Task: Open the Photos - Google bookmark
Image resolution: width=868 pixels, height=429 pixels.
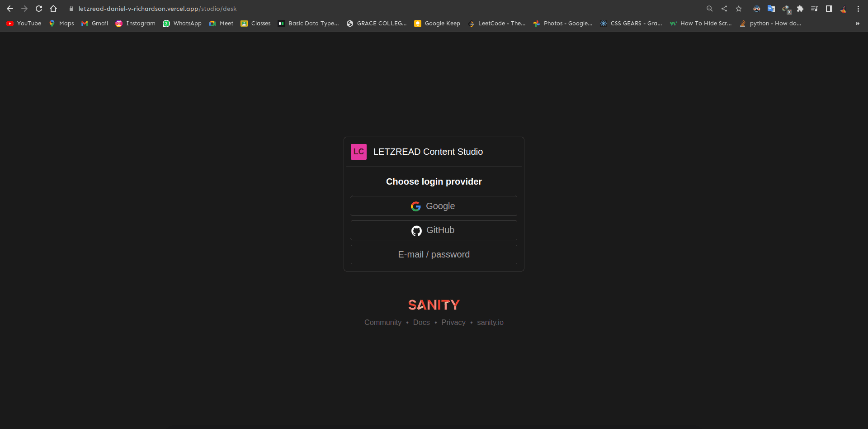Action: 563,24
